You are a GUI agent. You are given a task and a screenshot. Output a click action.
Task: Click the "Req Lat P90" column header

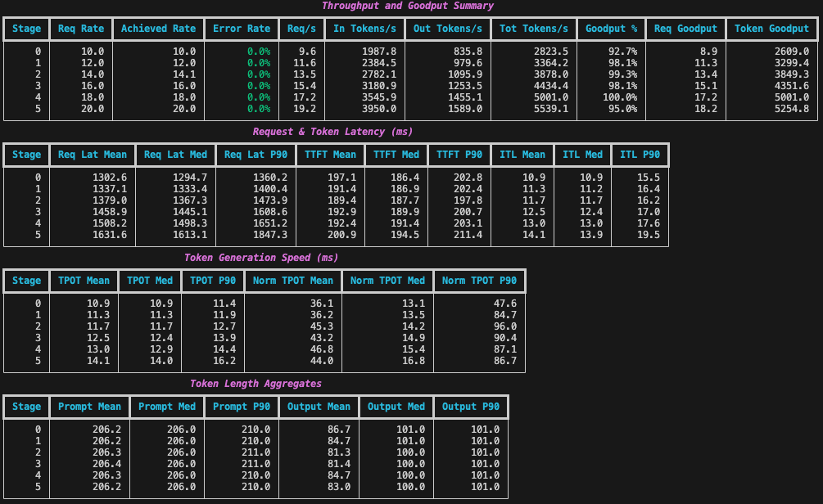(255, 155)
